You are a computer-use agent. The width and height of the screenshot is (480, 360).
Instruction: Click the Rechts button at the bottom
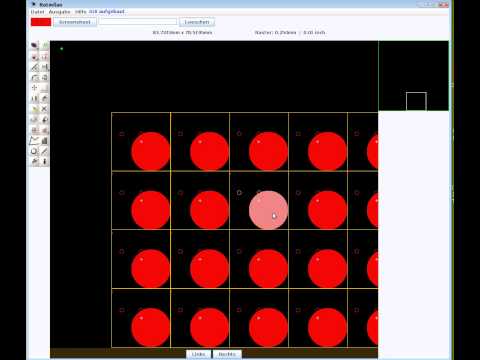[x=227, y=354]
